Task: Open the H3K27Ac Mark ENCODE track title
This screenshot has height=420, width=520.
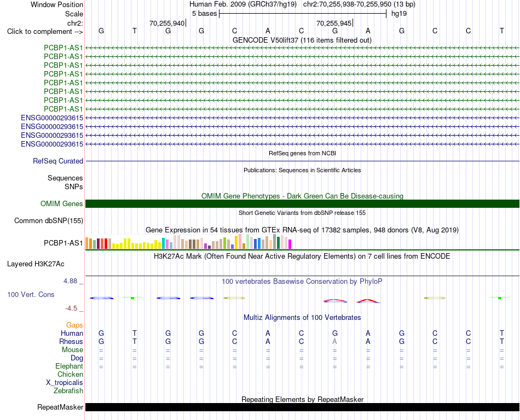Action: [x=302, y=256]
